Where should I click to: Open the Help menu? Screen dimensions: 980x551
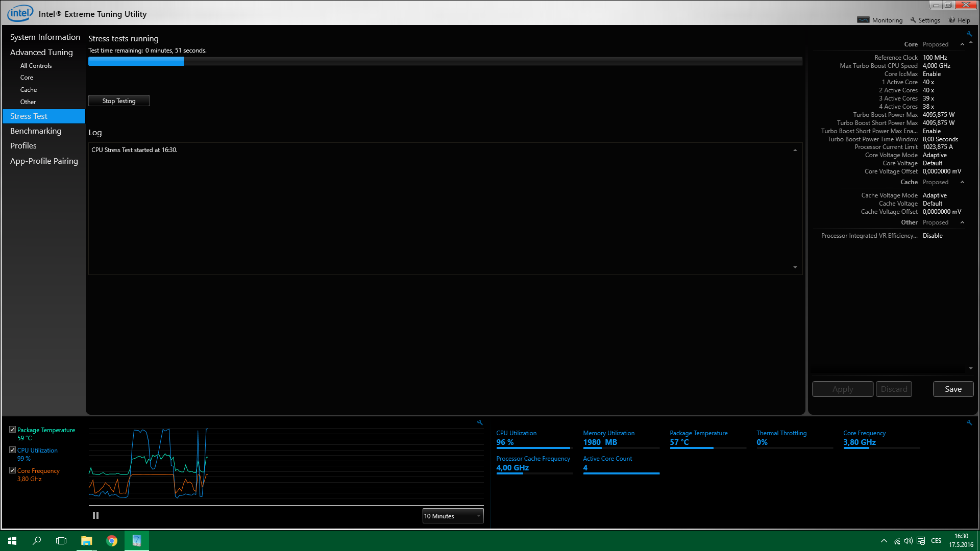pyautogui.click(x=960, y=20)
